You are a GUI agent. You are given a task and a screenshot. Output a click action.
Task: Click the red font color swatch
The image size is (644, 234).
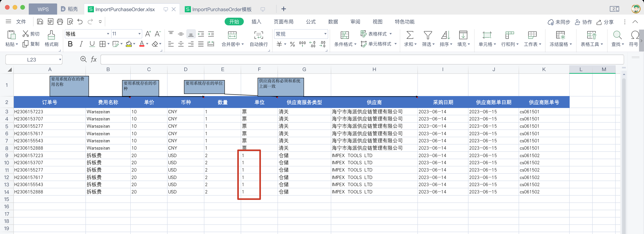click(x=142, y=44)
